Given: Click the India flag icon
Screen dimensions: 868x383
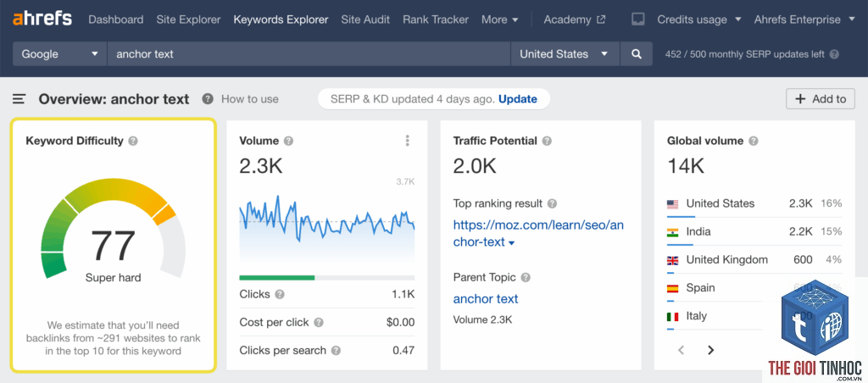Looking at the screenshot, I should [x=672, y=232].
